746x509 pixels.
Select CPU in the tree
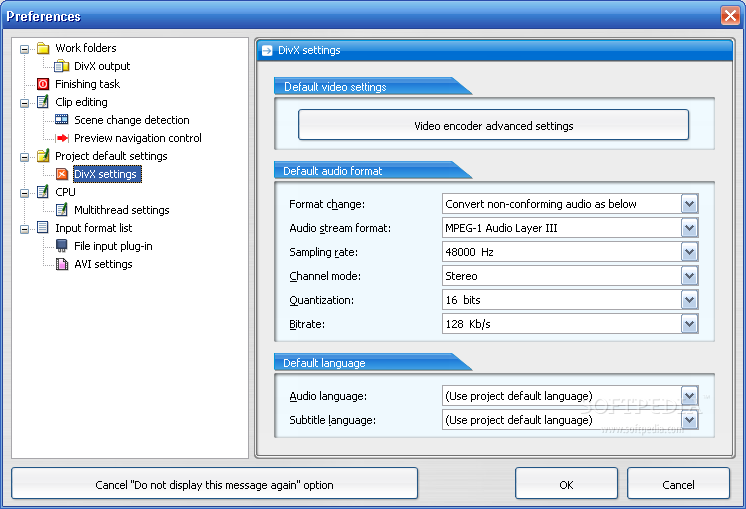click(65, 192)
